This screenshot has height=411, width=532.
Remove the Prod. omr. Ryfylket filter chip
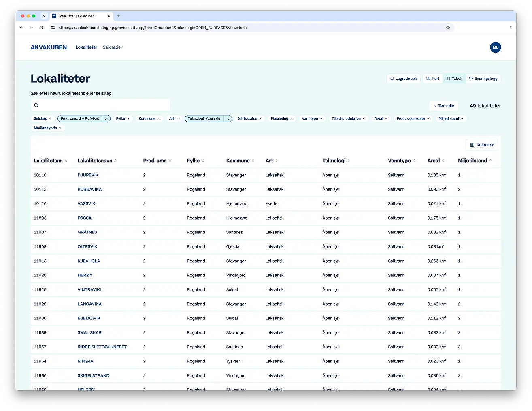click(x=106, y=119)
